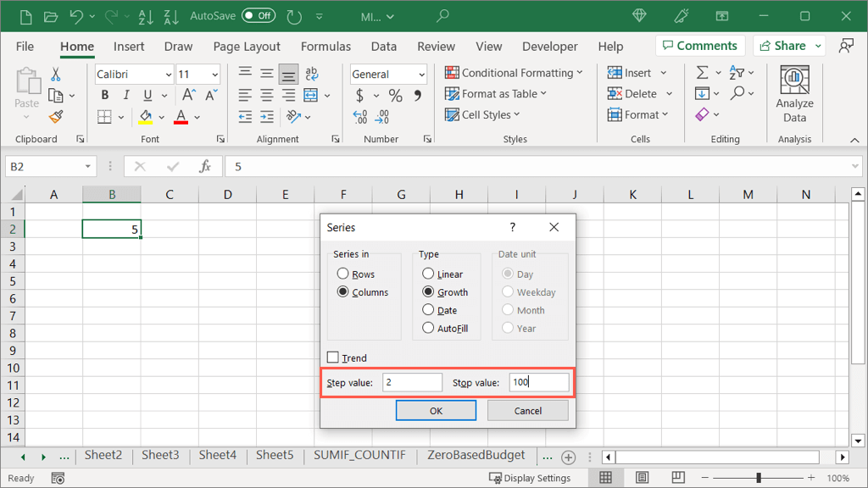Click the Page Layout view icon in status bar
Viewport: 868px width, 488px height.
[642, 478]
